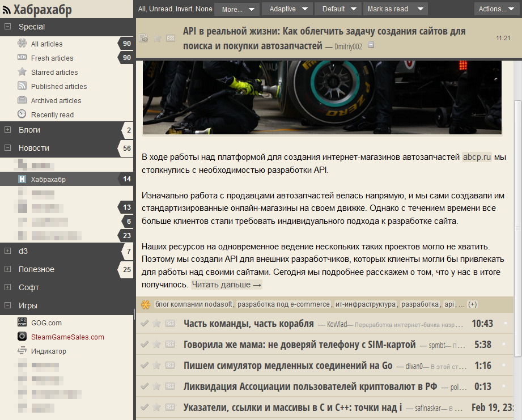This screenshot has width=522, height=420.
Task: Expand the d3 category
Action: click(8, 251)
